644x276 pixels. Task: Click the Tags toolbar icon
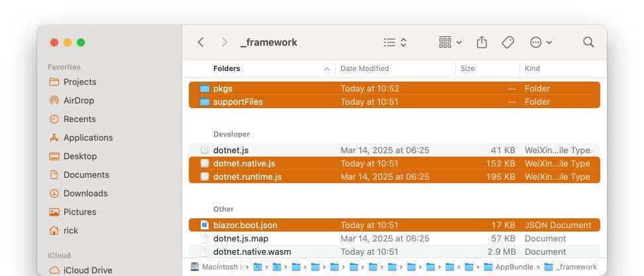pyautogui.click(x=508, y=42)
